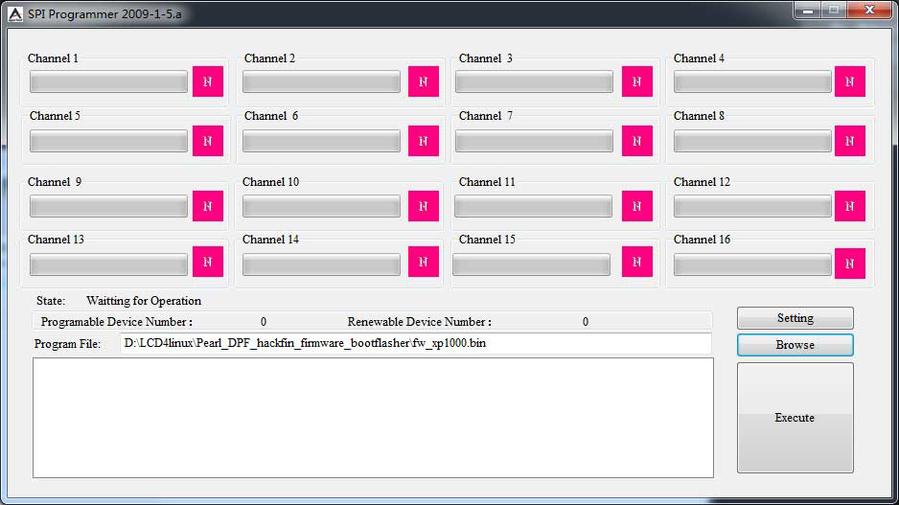The height and width of the screenshot is (505, 899).
Task: Select Channel 13 pink N indicator
Action: [x=208, y=262]
